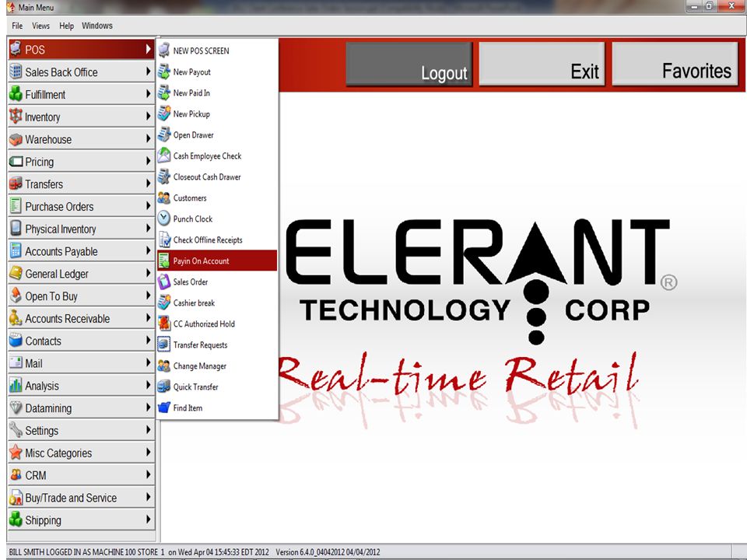Click the Logout button
Screen dimensions: 747x560
coord(409,65)
